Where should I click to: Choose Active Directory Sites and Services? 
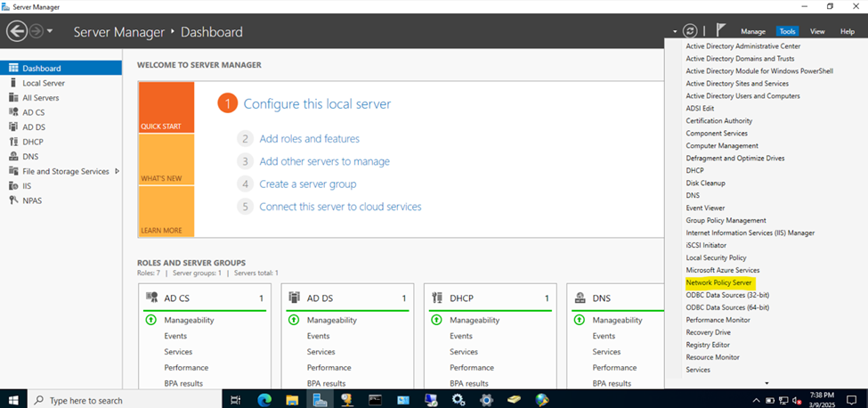click(737, 84)
